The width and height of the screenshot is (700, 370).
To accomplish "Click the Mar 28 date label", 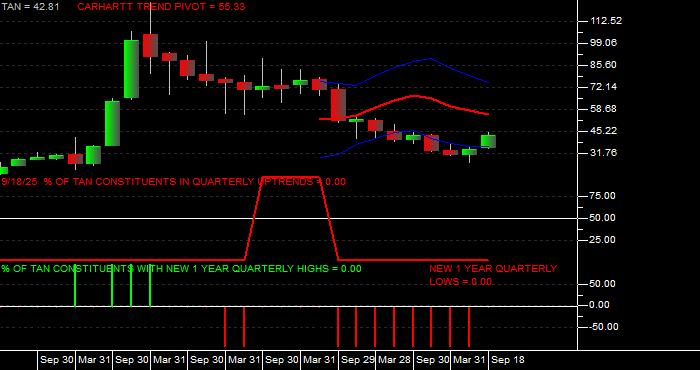I will (x=395, y=360).
